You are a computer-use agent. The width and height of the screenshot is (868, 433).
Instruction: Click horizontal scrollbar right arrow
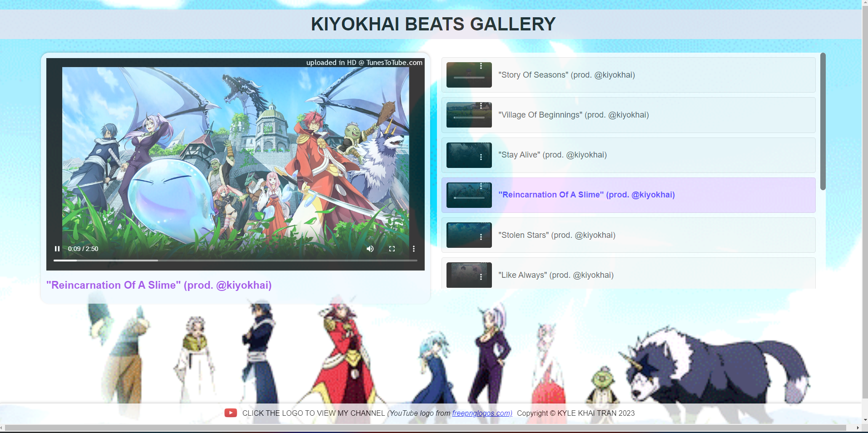pos(858,428)
